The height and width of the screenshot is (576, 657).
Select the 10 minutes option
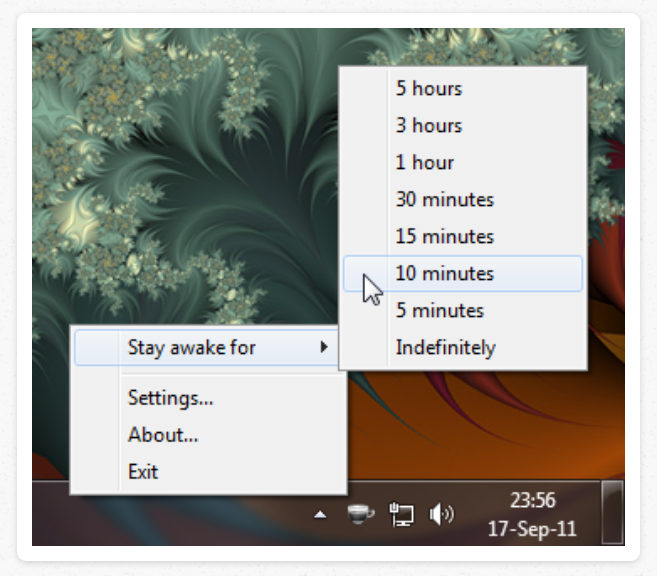(463, 273)
